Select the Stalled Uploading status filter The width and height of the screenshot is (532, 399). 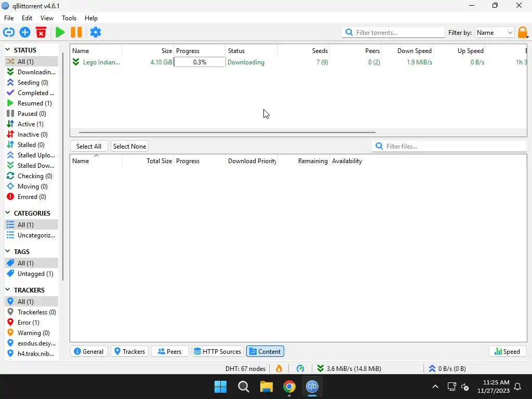tap(32, 155)
